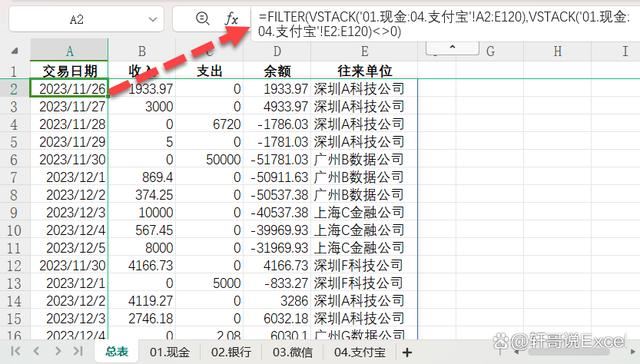Open the fx insert function dialog
Image resolution: width=640 pixels, height=364 pixels.
(231, 18)
